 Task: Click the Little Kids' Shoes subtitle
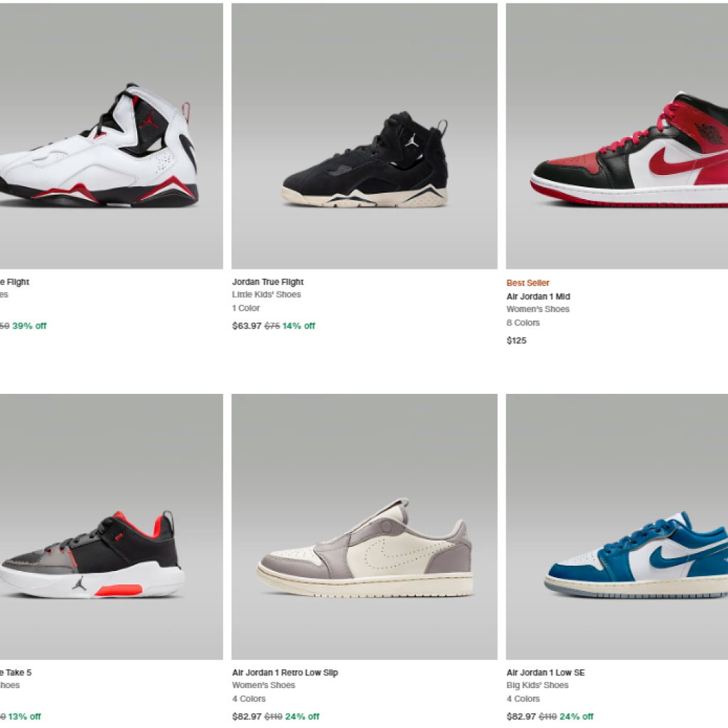point(267,294)
